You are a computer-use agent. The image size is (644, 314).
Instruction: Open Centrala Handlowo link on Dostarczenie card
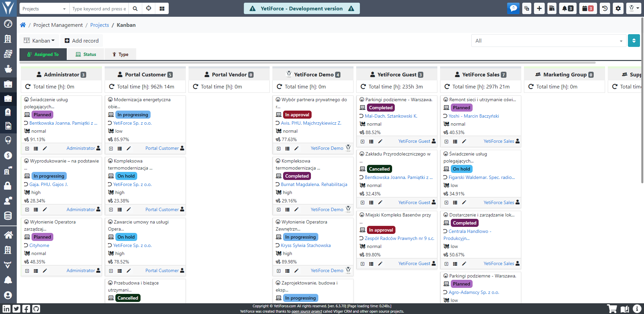[467, 235]
